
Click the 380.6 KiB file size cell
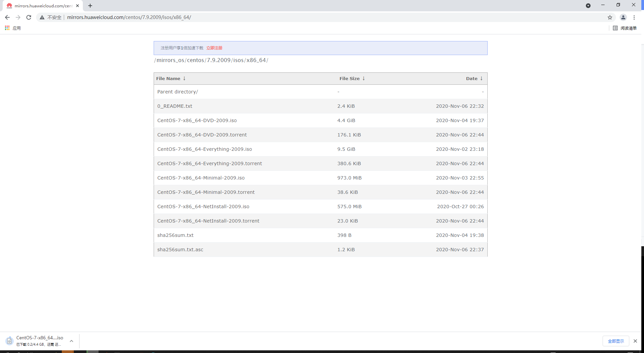pos(349,163)
